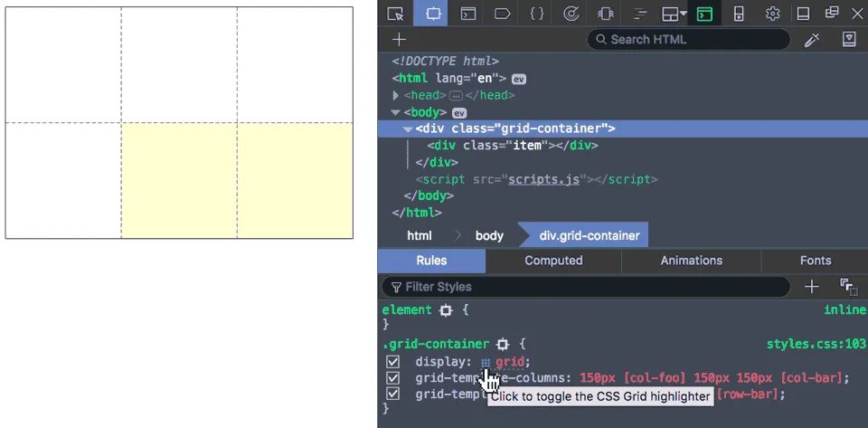Select the DOCTYPE html line
This screenshot has width=868, height=428.
coord(445,62)
